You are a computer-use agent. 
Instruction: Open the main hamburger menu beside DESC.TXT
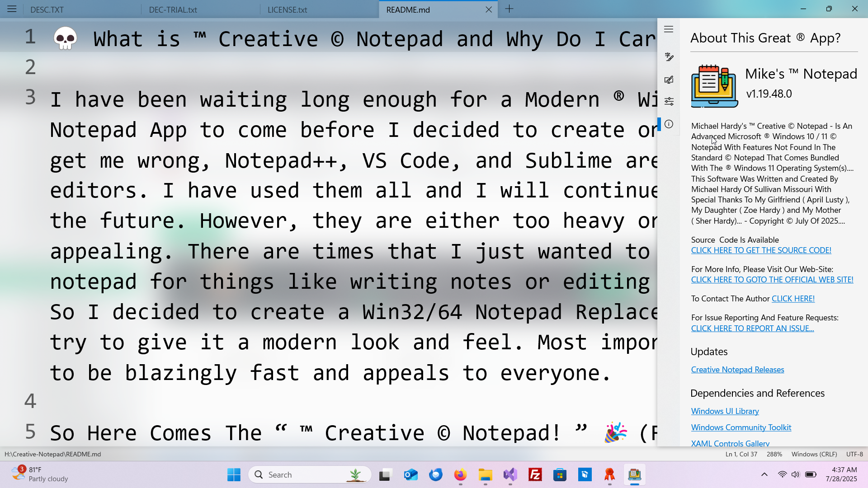12,9
